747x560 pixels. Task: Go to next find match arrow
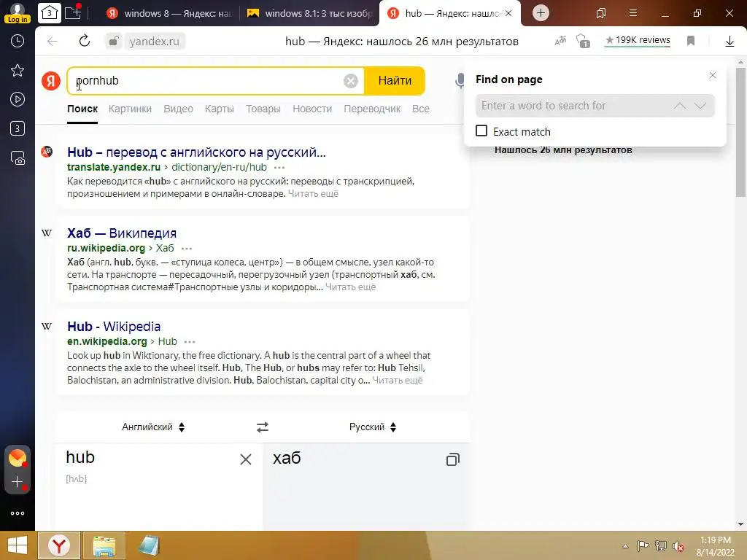[x=700, y=106]
